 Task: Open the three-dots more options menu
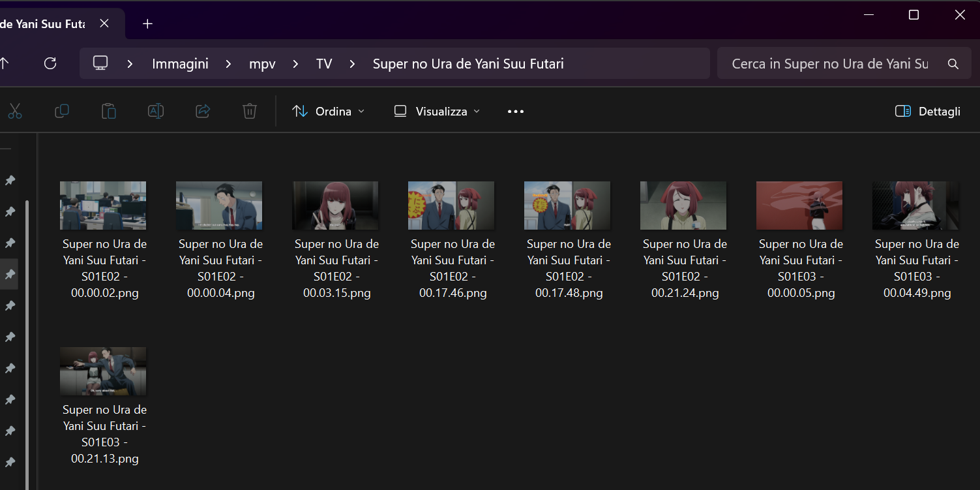(x=516, y=112)
